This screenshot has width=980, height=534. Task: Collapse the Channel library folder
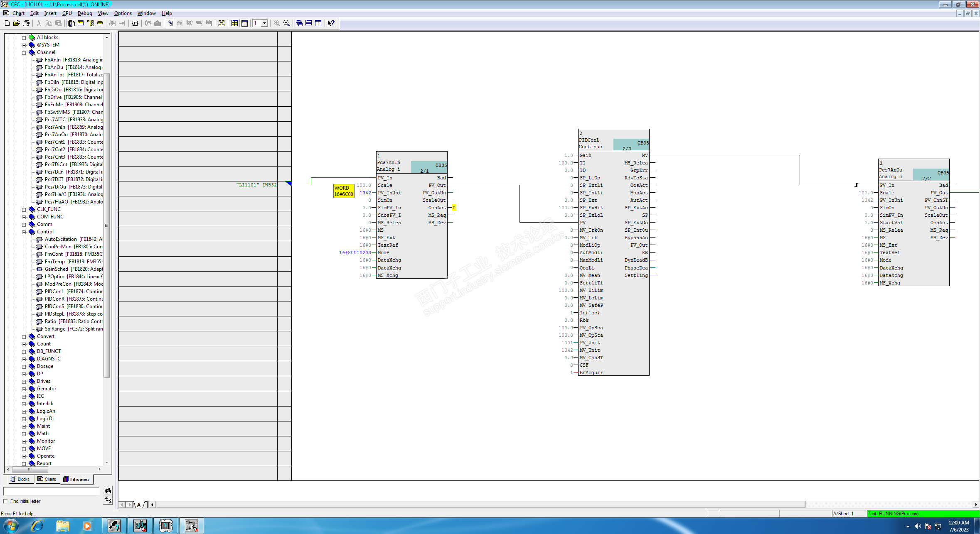pyautogui.click(x=24, y=53)
